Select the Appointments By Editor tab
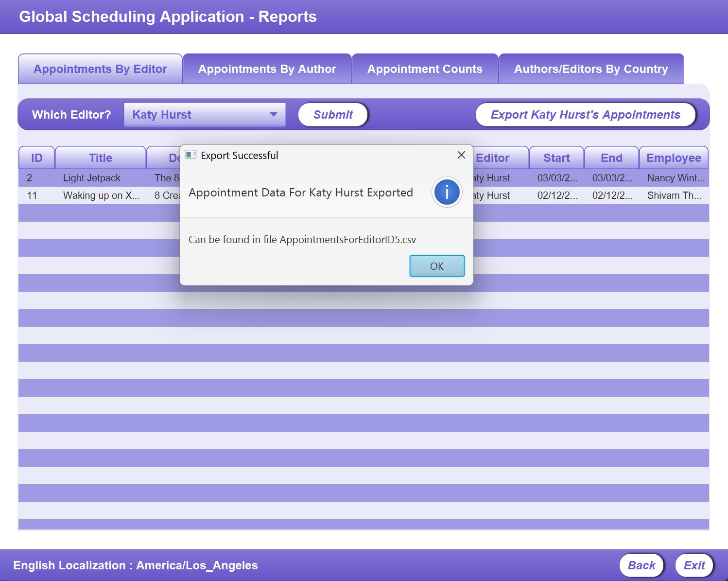 100,69
